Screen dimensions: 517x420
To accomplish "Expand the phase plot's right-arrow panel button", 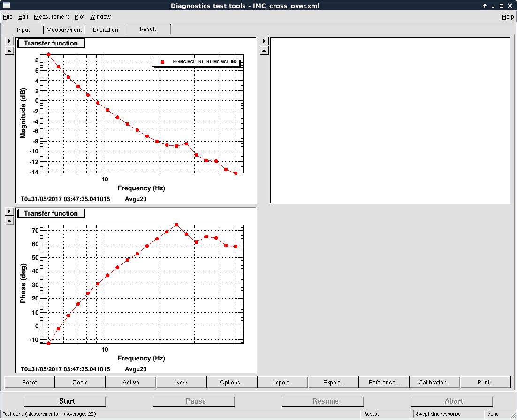I will [9, 211].
